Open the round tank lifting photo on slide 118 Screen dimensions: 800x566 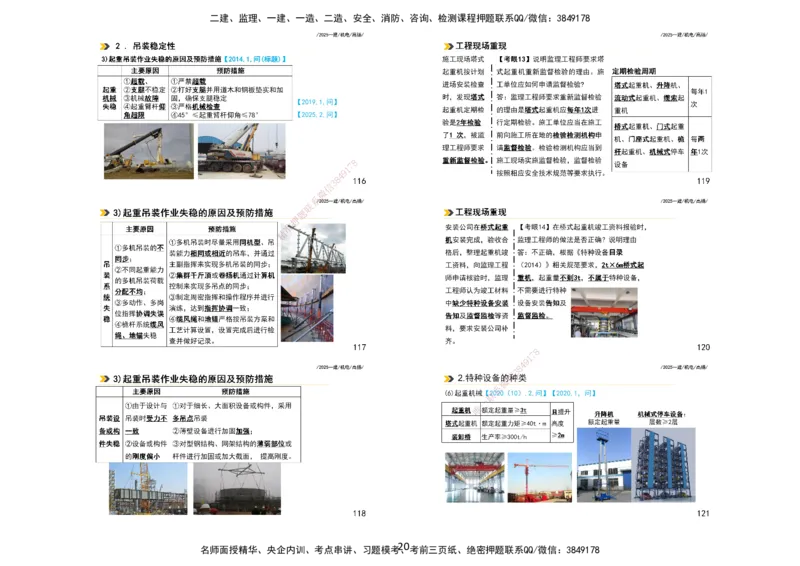point(237,488)
